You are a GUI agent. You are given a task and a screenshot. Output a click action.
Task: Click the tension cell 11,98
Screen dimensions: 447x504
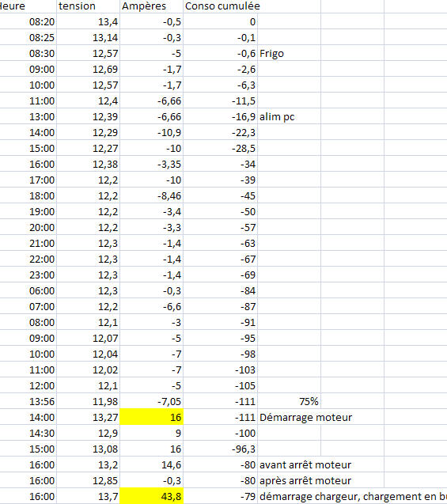pos(89,401)
